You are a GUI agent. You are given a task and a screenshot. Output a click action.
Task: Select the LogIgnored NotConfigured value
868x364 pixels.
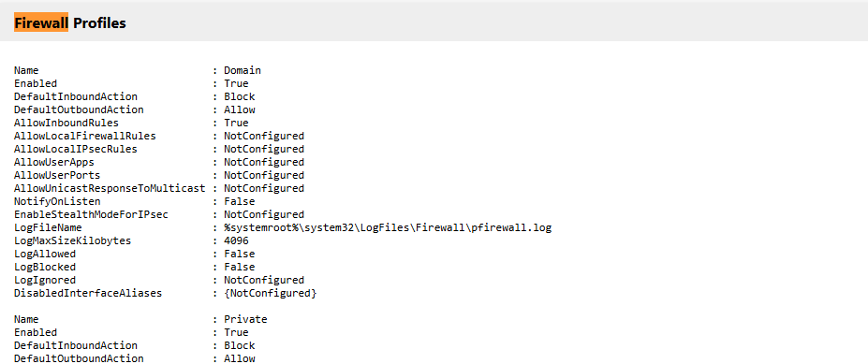tap(264, 280)
